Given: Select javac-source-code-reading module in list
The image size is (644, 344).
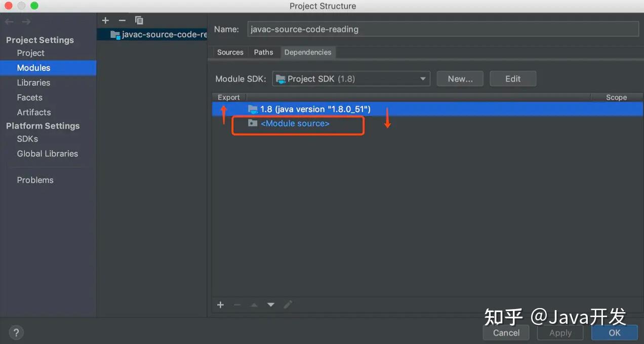Looking at the screenshot, I should click(x=152, y=34).
